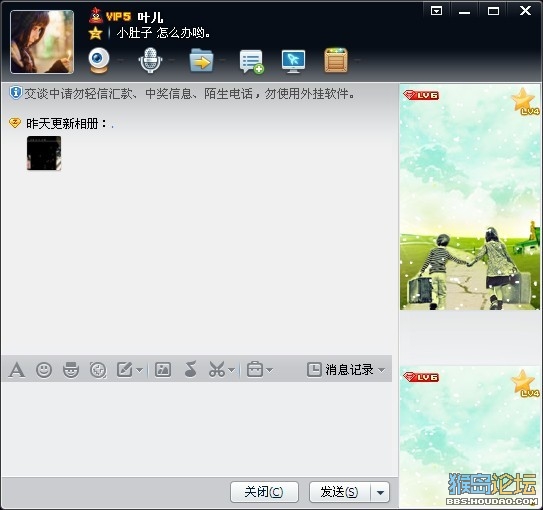
Task: Click the gold star LV4 badge on lower show
Action: [x=525, y=383]
